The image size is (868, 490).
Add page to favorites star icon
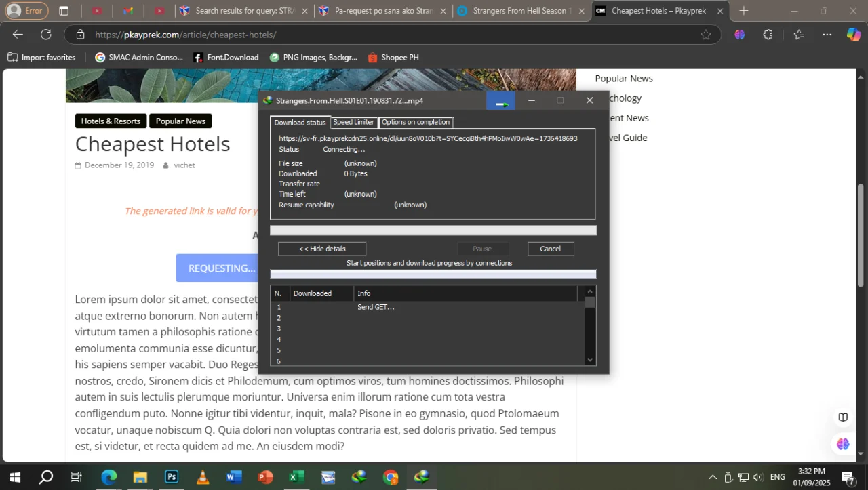[706, 35]
